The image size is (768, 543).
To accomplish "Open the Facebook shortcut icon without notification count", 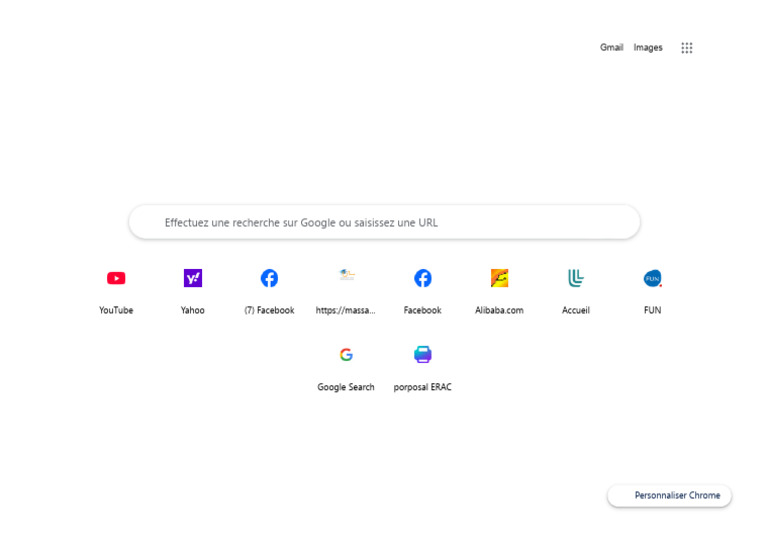I will coord(423,279).
